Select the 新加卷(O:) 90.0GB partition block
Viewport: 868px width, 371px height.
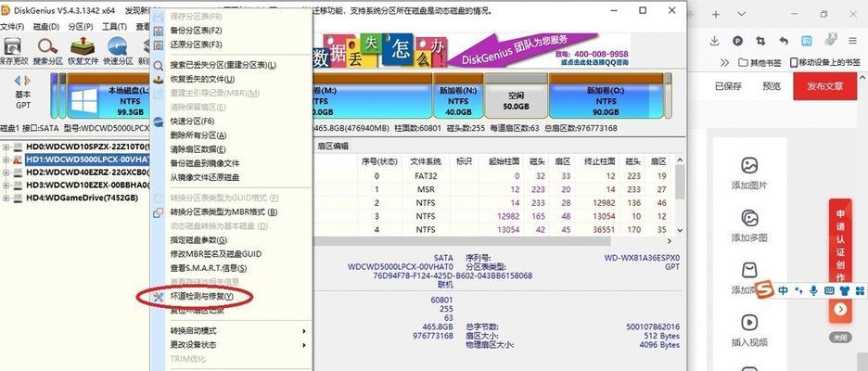click(606, 96)
